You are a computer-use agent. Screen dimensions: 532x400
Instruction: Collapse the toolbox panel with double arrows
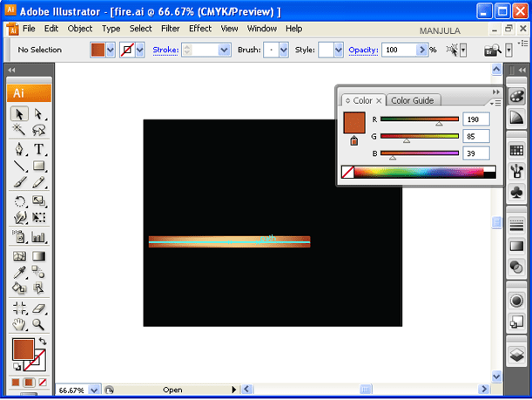[11, 70]
